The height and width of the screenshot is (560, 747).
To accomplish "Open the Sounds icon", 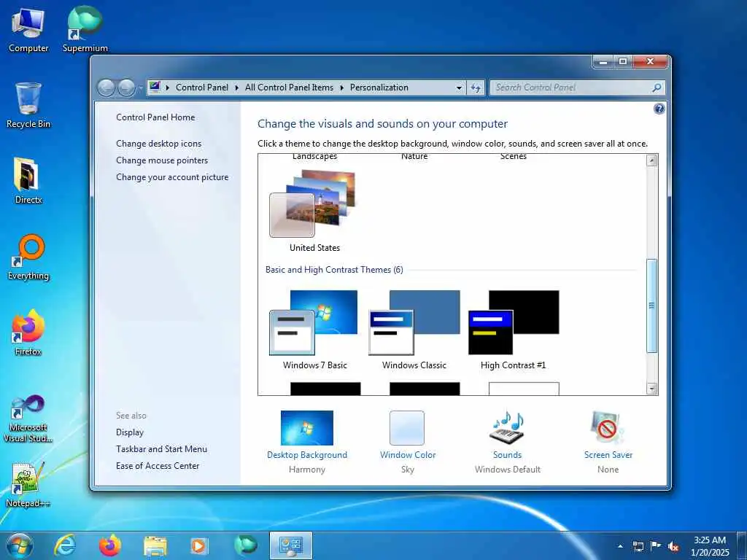I will [508, 427].
